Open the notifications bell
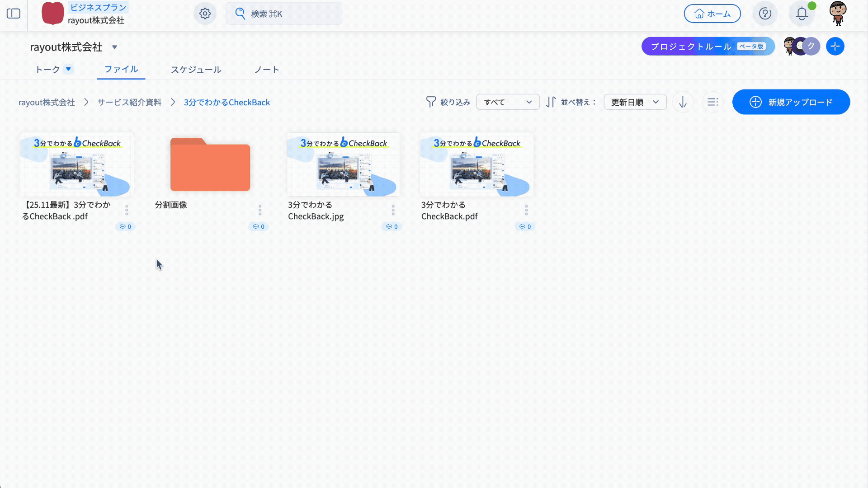The height and width of the screenshot is (488, 868). tap(802, 14)
